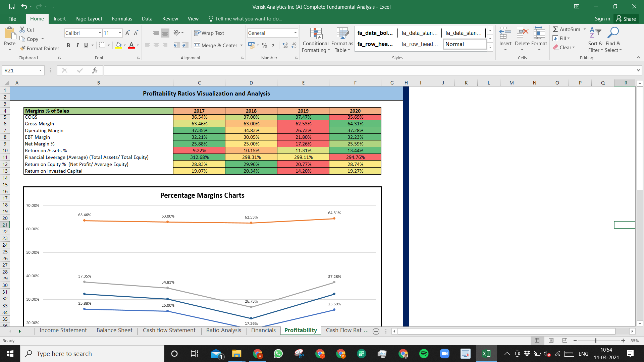
Task: Expand the font name Calibri dropdown
Action: click(x=100, y=33)
